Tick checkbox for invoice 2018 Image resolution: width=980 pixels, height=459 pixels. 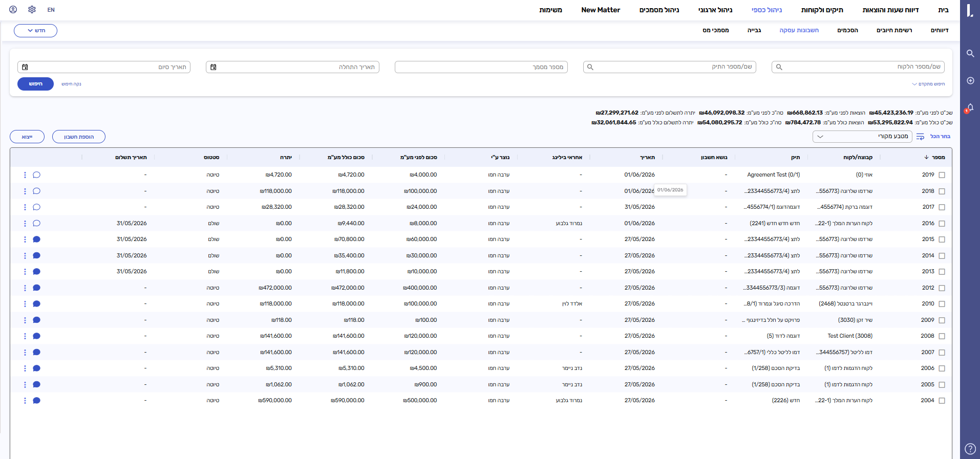(942, 191)
